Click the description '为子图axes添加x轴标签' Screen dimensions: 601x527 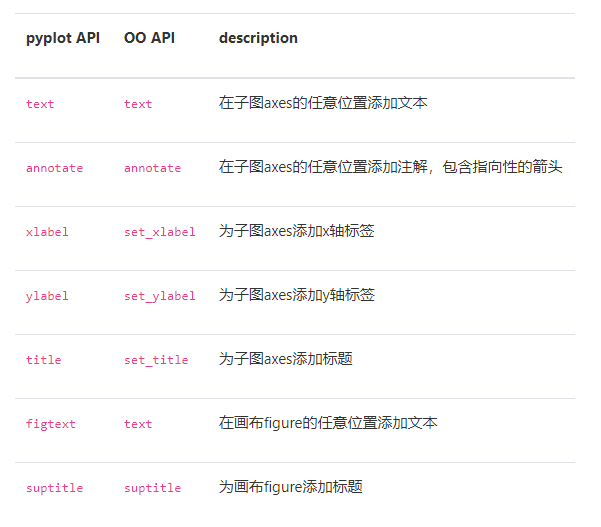[297, 231]
